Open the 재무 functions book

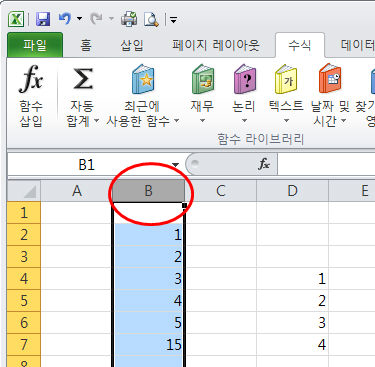202,94
